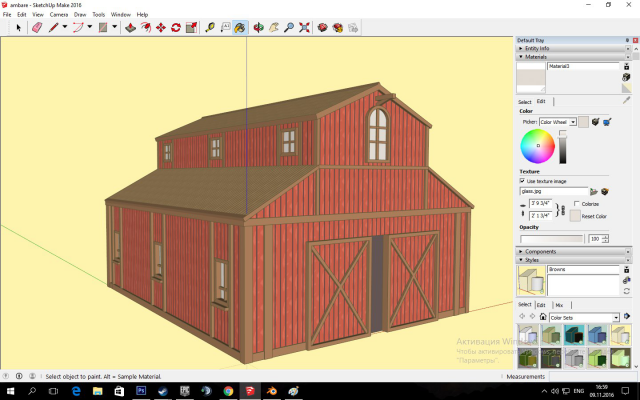
Task: Open the Help menu
Action: tap(142, 14)
